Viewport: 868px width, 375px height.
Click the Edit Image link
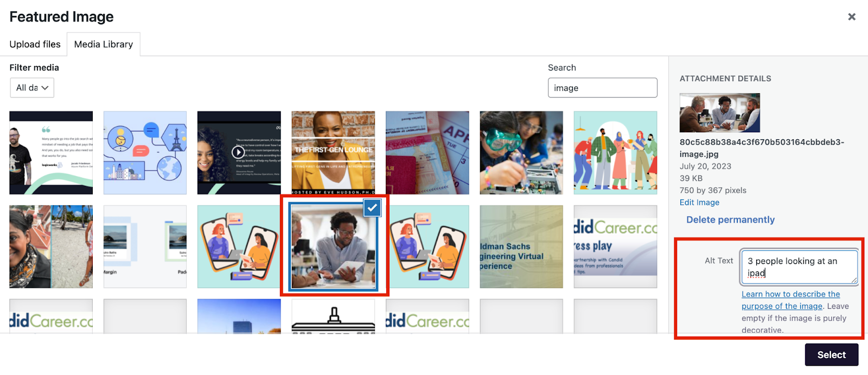coord(699,202)
